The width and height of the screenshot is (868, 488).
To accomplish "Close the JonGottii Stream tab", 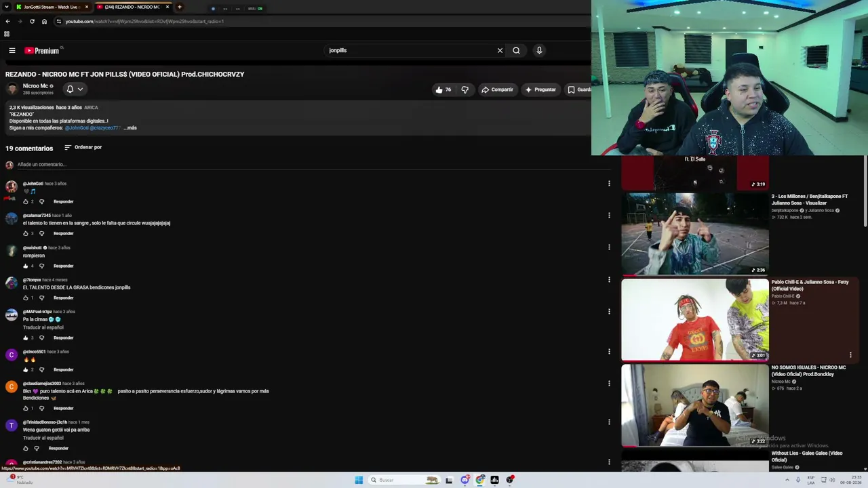I will coord(87,7).
